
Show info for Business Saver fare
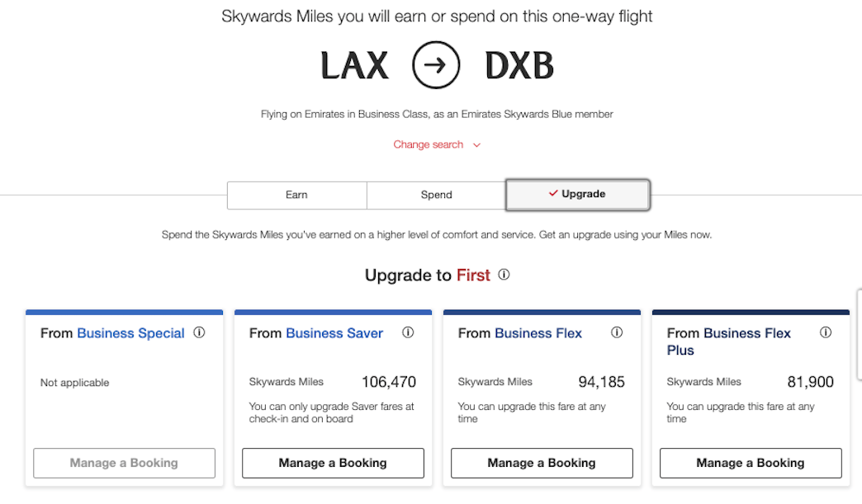tap(408, 332)
